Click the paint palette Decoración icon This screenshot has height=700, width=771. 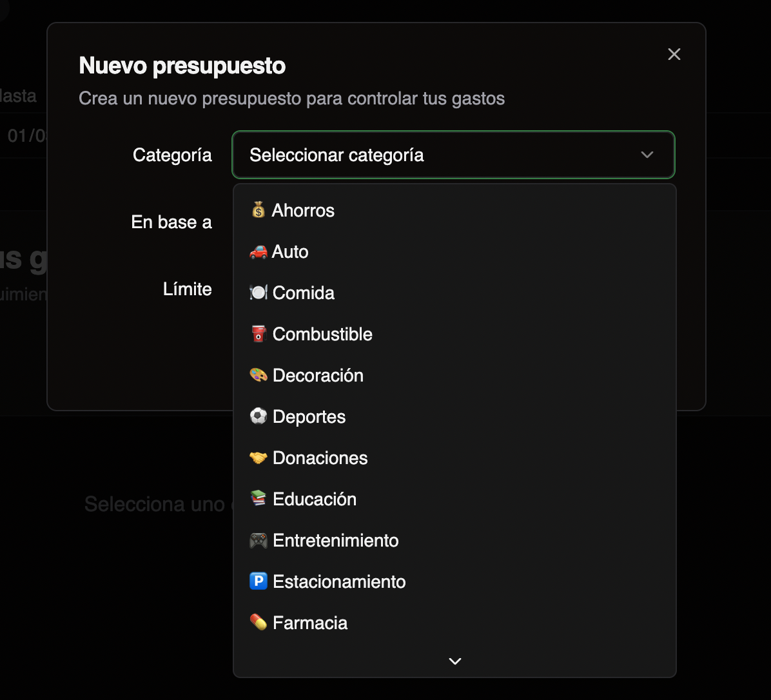(x=258, y=375)
